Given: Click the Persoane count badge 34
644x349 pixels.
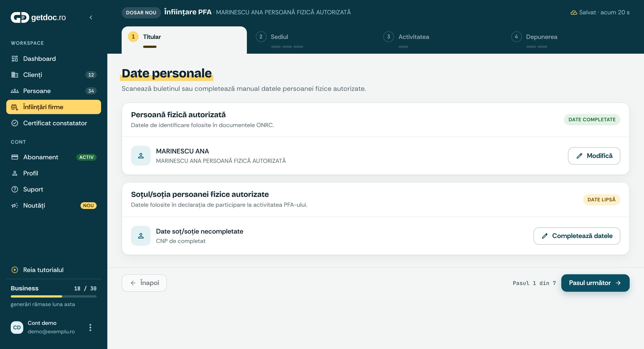Looking at the screenshot, I should pos(91,91).
